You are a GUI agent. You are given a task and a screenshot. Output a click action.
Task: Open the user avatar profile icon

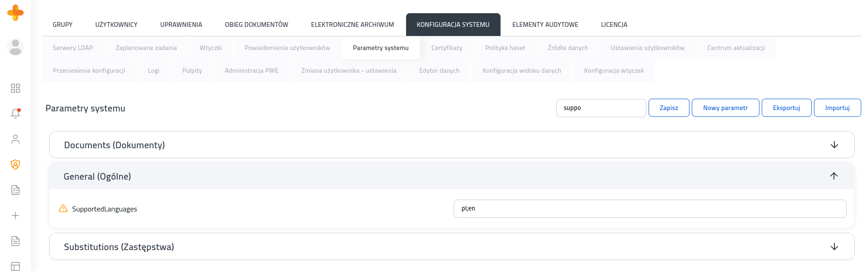coord(15,47)
